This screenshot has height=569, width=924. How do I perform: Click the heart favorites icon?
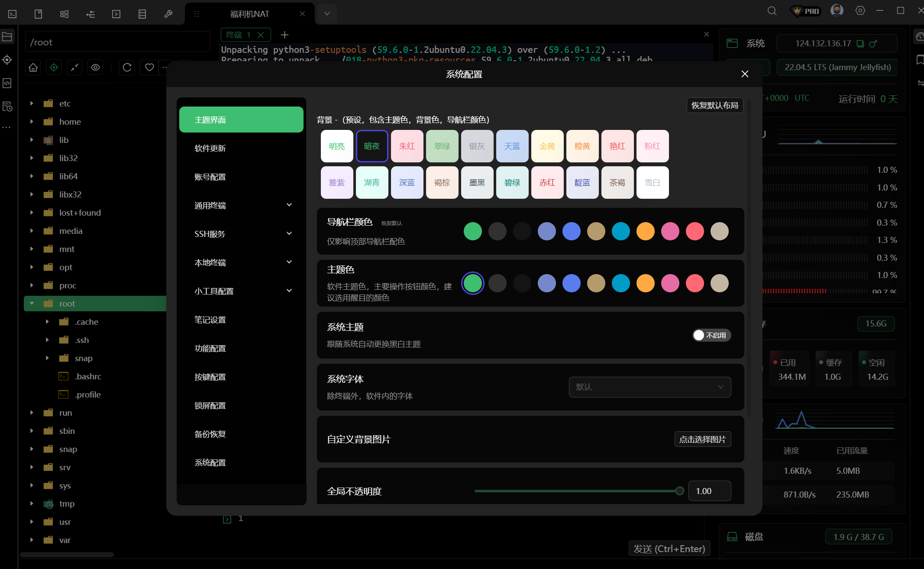point(149,68)
